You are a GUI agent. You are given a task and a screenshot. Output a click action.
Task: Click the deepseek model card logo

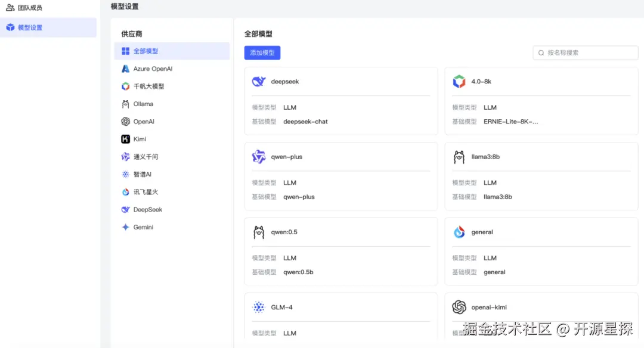point(258,81)
